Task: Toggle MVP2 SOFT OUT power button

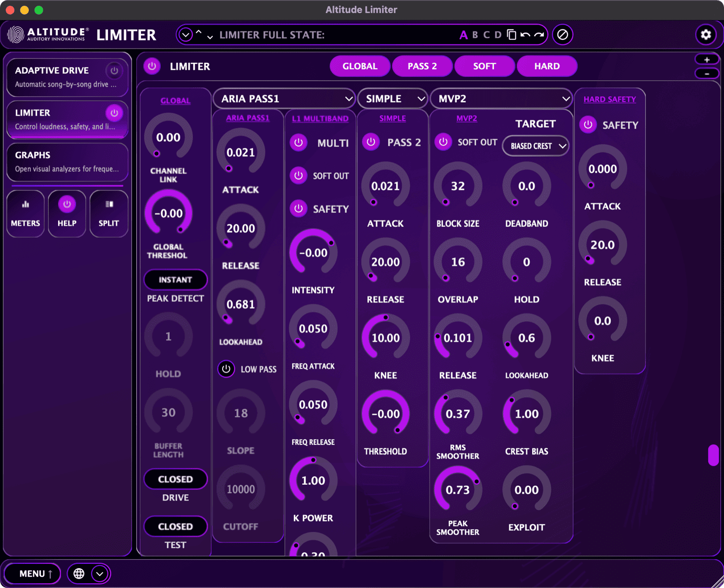Action: (443, 142)
